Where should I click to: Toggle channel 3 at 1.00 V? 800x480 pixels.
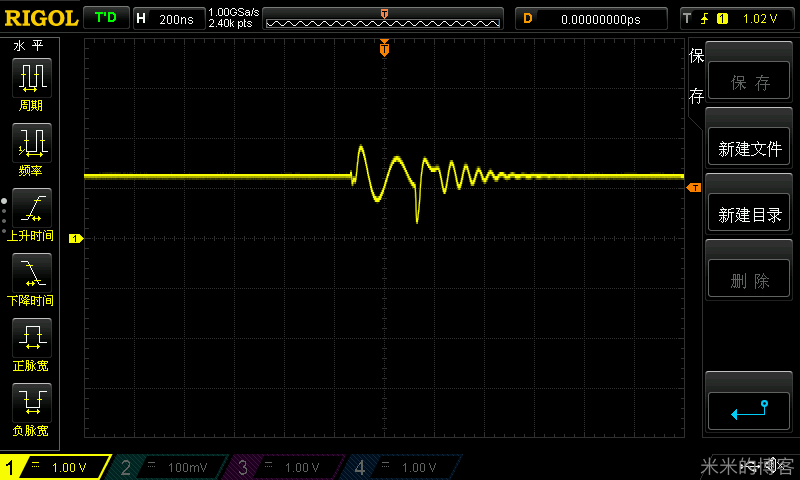[x=286, y=467]
